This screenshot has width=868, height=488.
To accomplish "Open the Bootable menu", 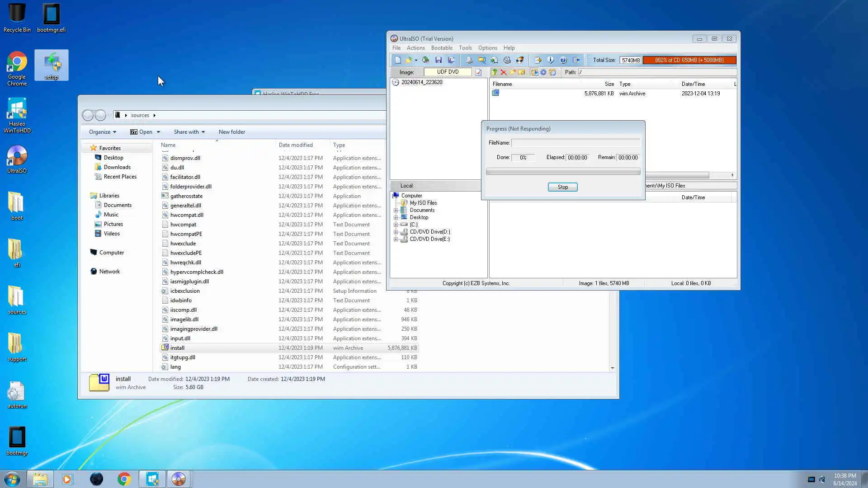I will tap(441, 48).
